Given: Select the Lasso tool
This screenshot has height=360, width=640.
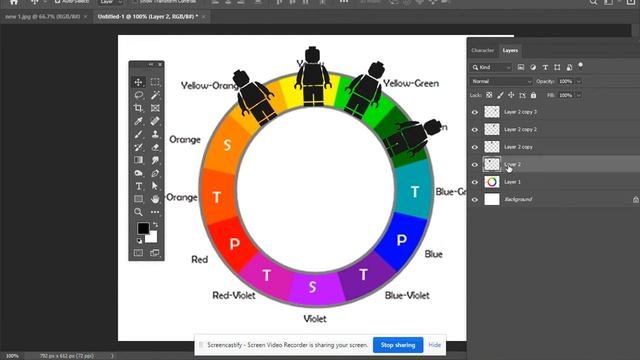Looking at the screenshot, I should [138, 95].
